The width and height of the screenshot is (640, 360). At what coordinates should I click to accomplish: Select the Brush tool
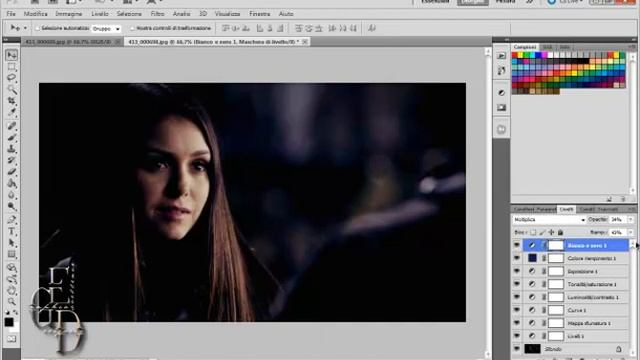12,138
